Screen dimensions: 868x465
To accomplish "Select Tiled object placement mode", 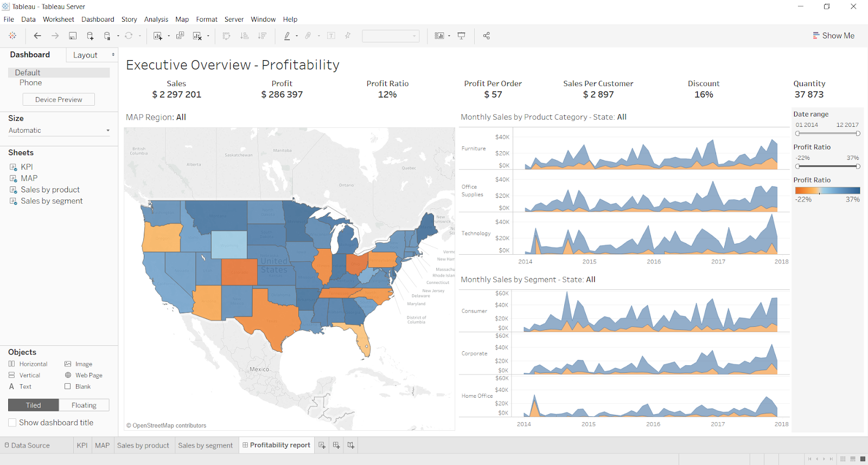I will coord(33,405).
